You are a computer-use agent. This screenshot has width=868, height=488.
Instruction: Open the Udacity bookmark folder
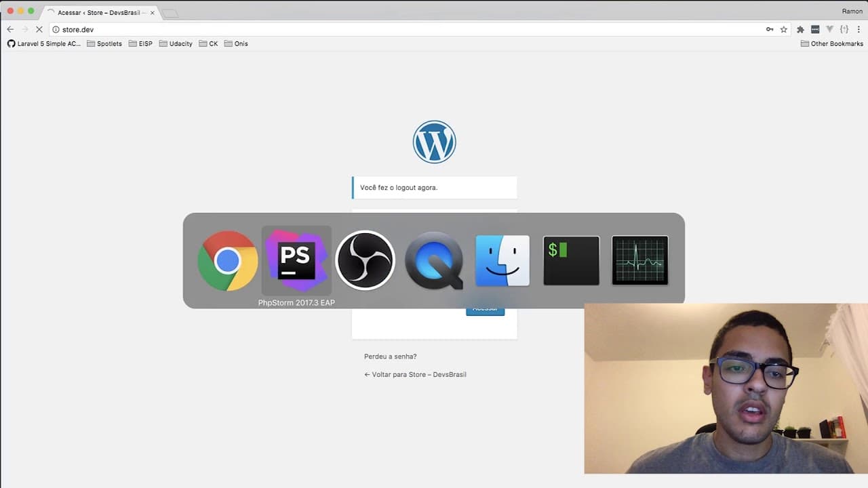pos(176,43)
